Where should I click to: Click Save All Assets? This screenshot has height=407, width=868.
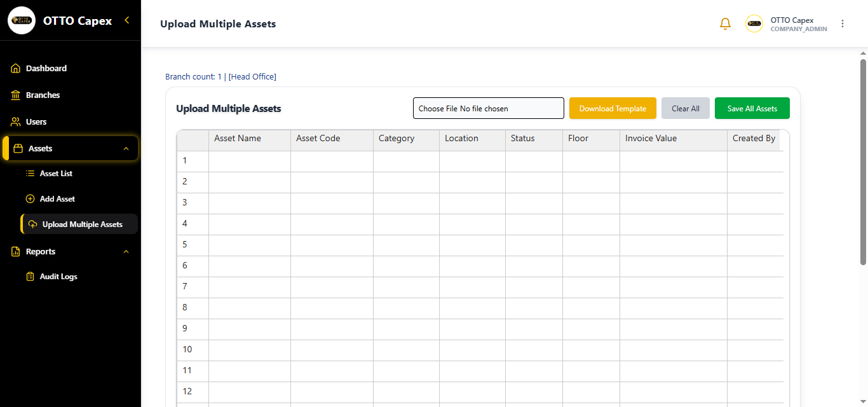point(752,108)
